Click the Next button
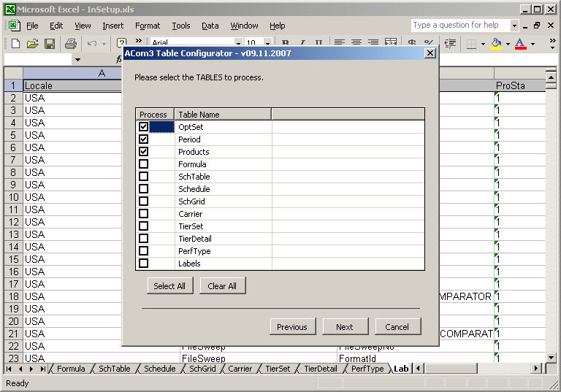Screen dimensions: 561x392 coord(345,326)
